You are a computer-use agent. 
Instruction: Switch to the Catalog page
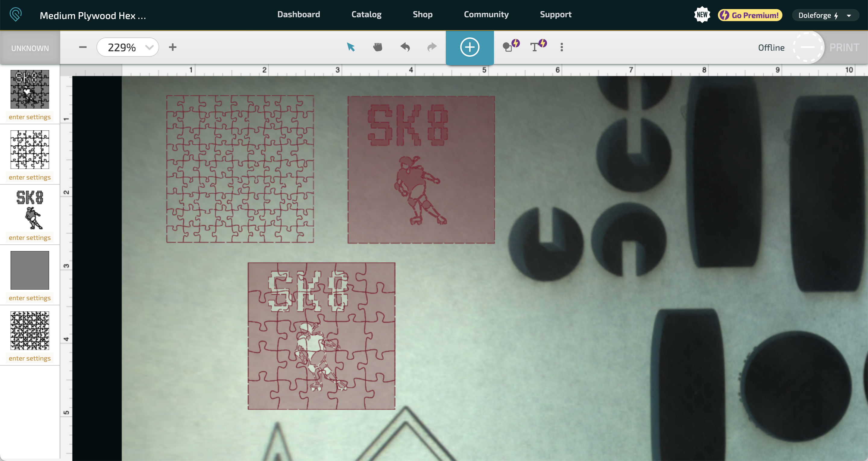click(x=366, y=14)
